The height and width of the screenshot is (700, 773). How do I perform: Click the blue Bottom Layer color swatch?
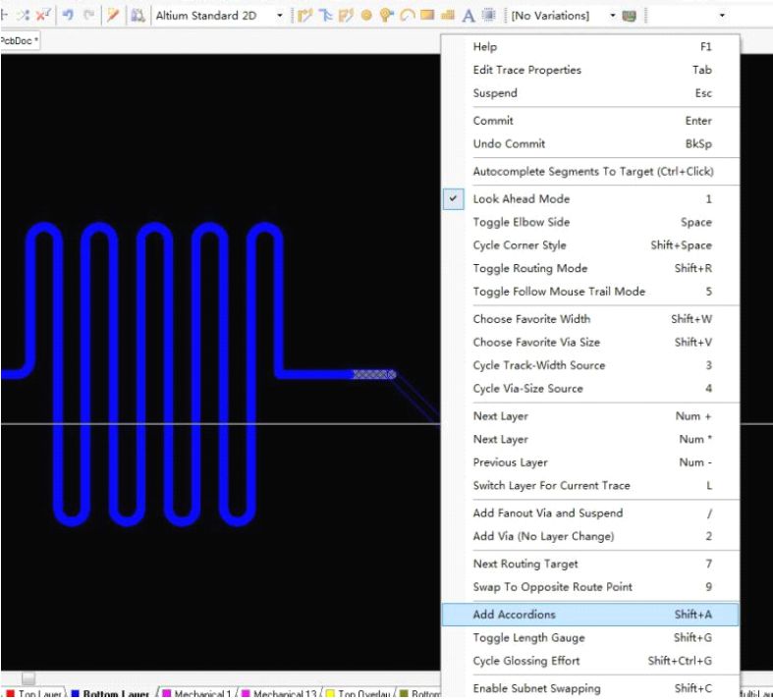[x=75, y=694]
